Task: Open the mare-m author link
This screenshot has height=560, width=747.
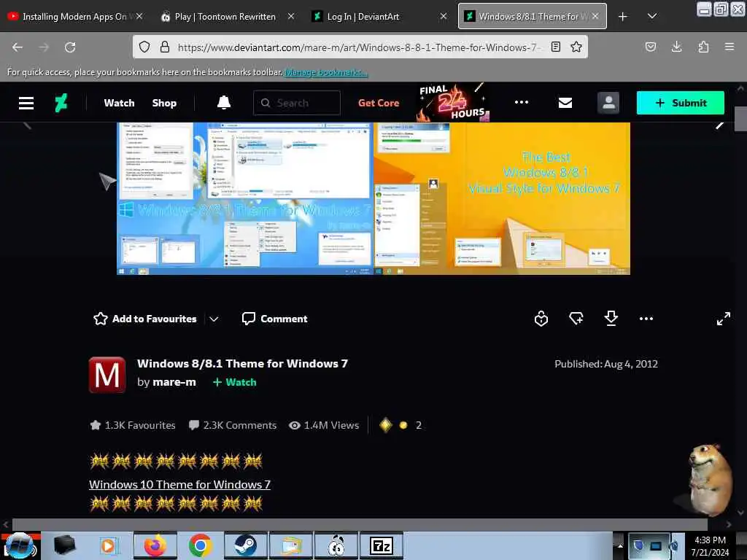Action: pyautogui.click(x=174, y=382)
